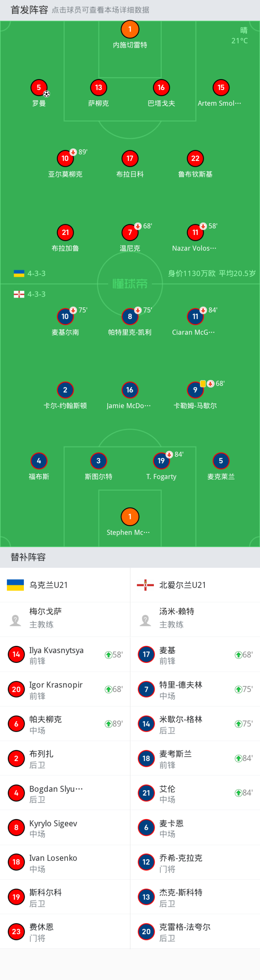
Task: View coach 汤米-赖特 avatar
Action: point(146,620)
